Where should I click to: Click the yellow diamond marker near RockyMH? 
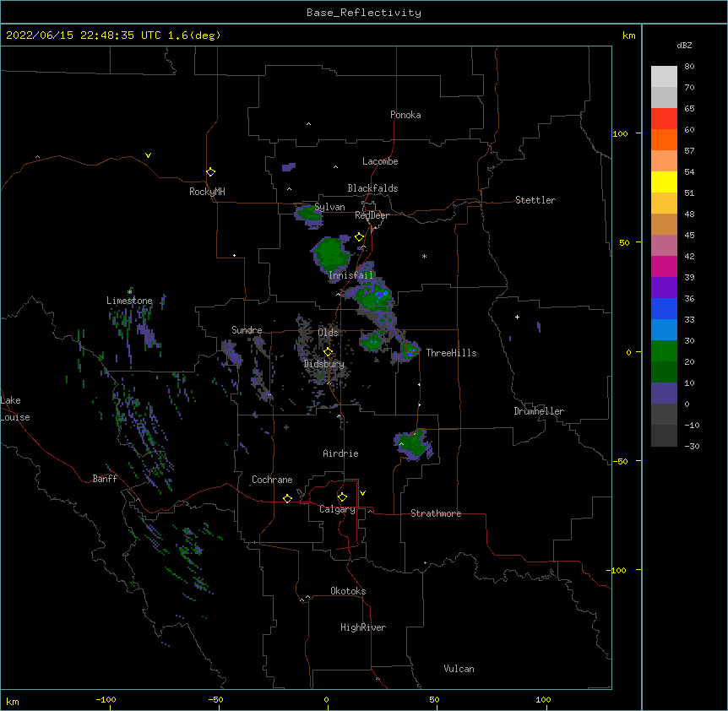coord(211,172)
